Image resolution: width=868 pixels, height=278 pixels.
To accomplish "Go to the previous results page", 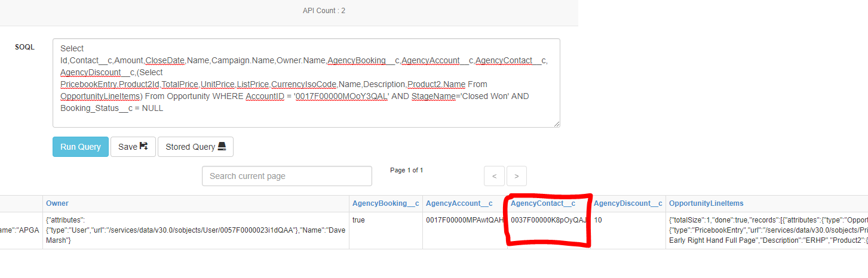I will 494,176.
